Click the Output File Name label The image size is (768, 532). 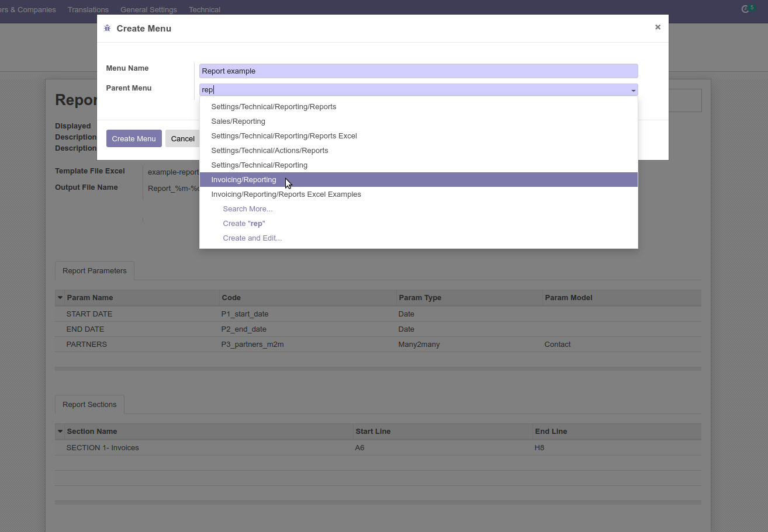87,187
